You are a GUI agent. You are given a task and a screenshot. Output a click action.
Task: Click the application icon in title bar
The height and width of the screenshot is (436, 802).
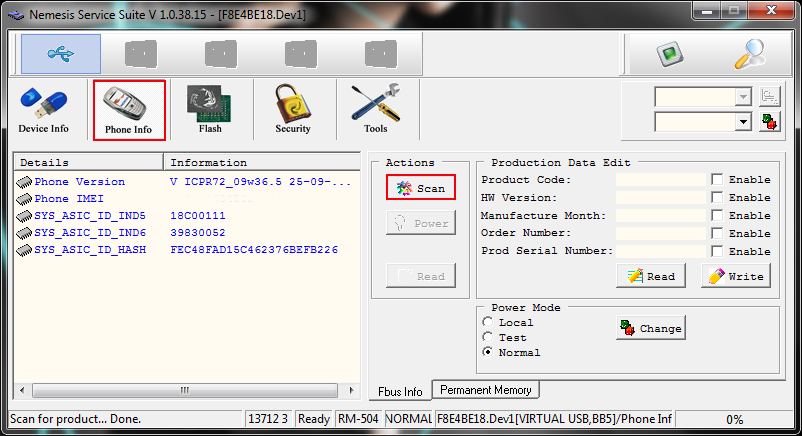coord(16,15)
